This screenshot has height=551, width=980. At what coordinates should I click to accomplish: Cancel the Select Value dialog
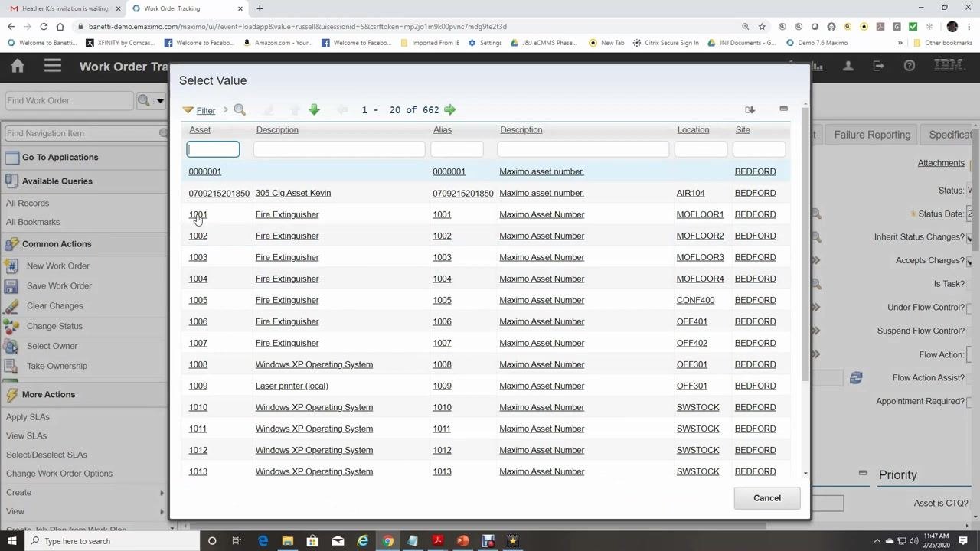pos(767,498)
